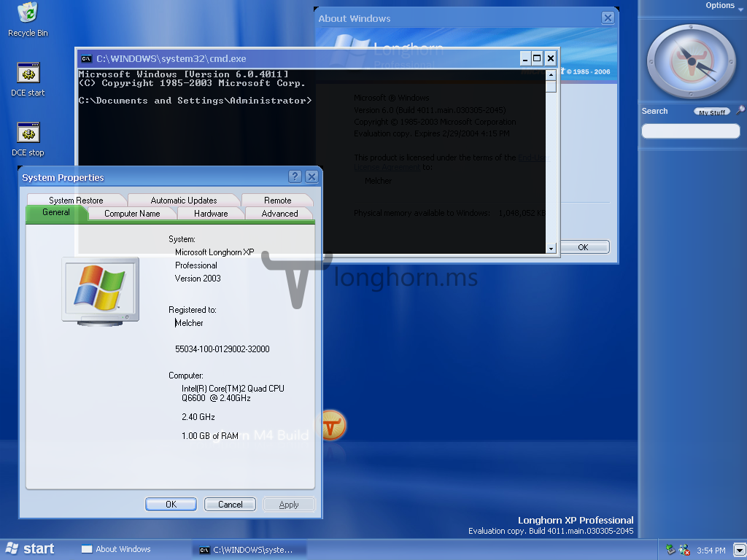This screenshot has width=747, height=560.
Task: Open the Hardware tab
Action: 211,214
